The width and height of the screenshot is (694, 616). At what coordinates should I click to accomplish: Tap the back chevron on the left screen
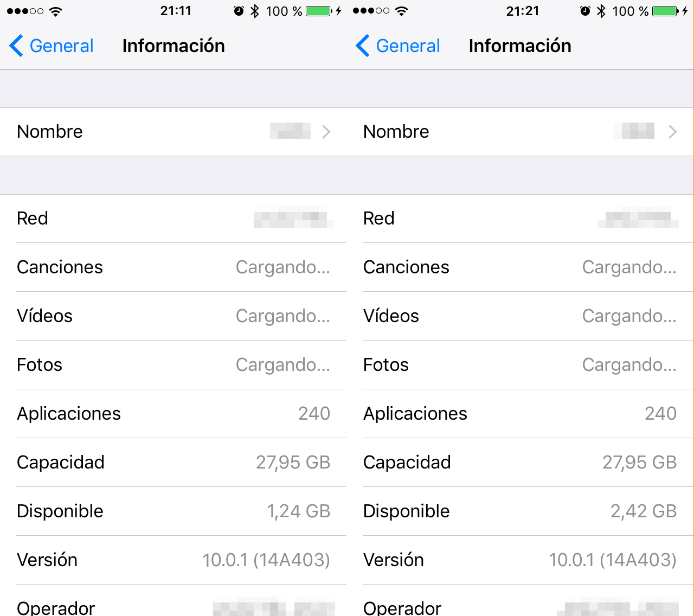(16, 46)
